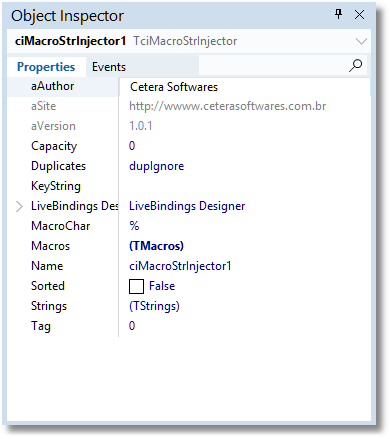Click the (TStrings) value
The height and width of the screenshot is (439, 390).
pyautogui.click(x=154, y=306)
